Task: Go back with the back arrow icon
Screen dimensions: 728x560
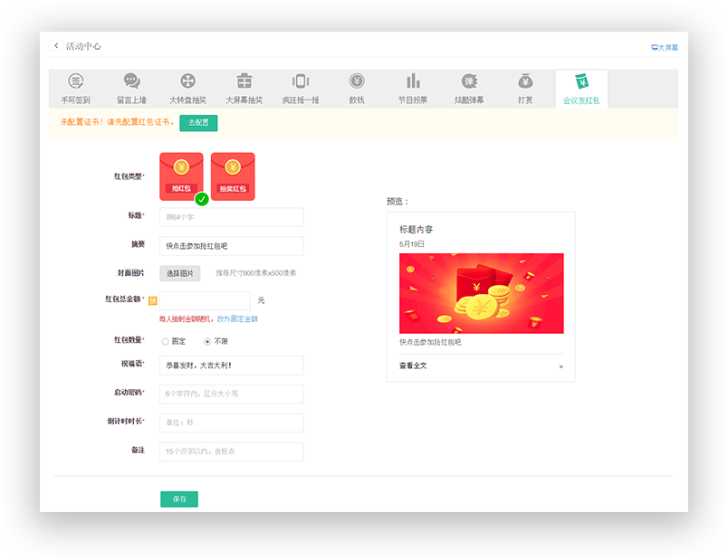Action: point(56,45)
